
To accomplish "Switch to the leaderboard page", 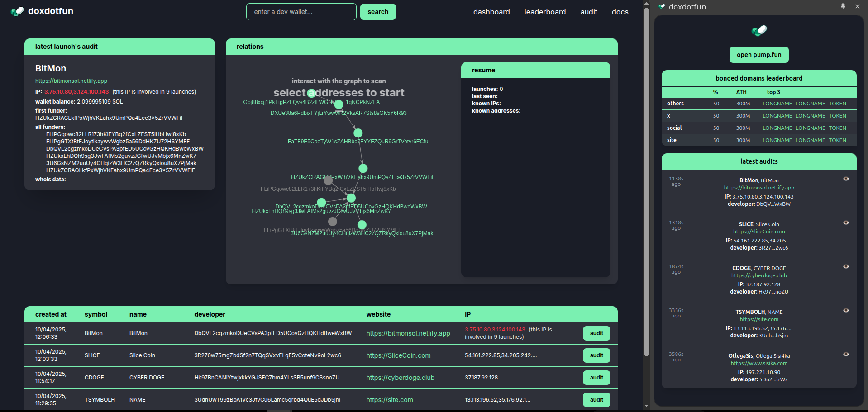I will pyautogui.click(x=545, y=12).
